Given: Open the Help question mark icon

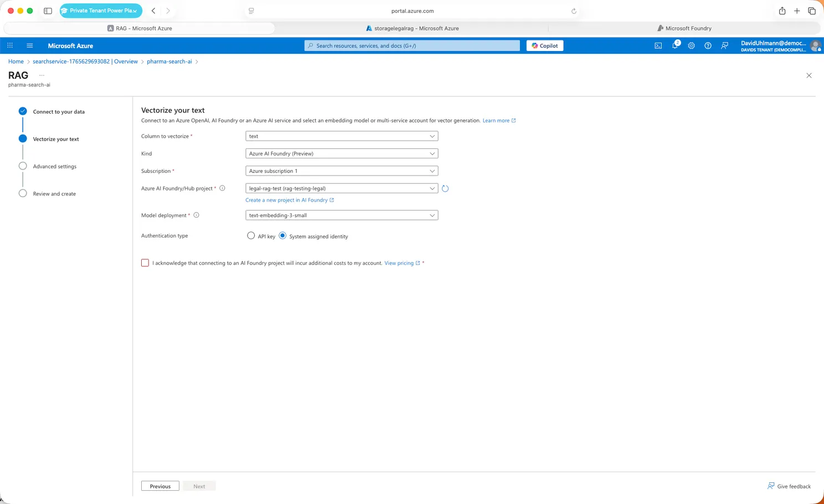Looking at the screenshot, I should (x=708, y=45).
